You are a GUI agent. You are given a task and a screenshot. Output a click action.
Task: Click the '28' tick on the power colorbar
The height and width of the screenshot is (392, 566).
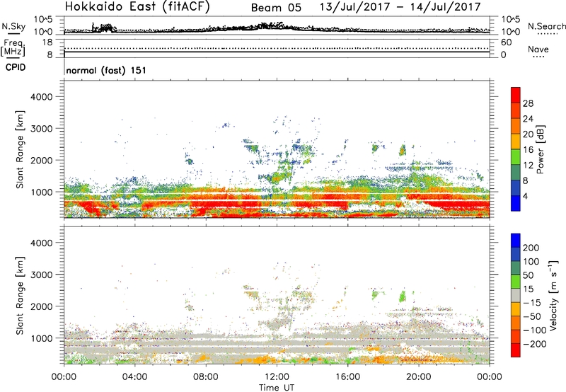pos(528,103)
